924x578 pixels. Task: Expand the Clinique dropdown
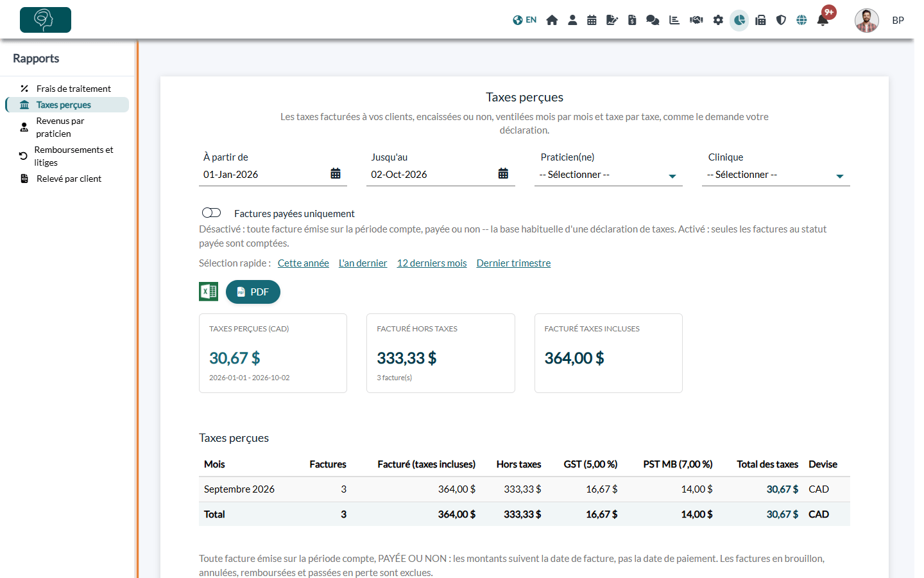point(776,175)
